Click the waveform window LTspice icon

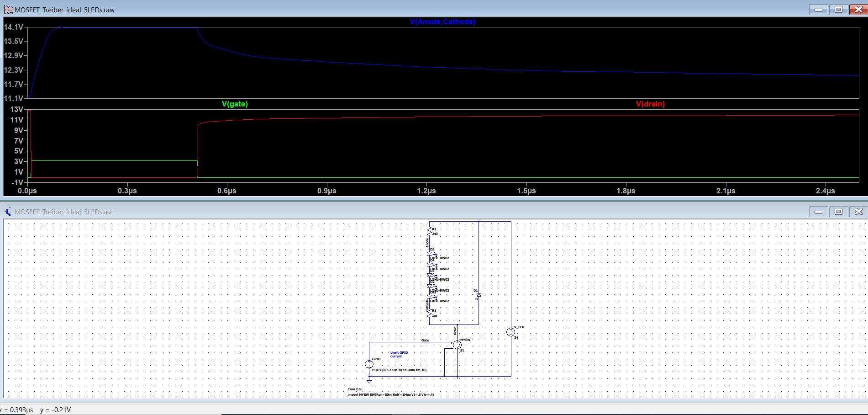click(8, 10)
